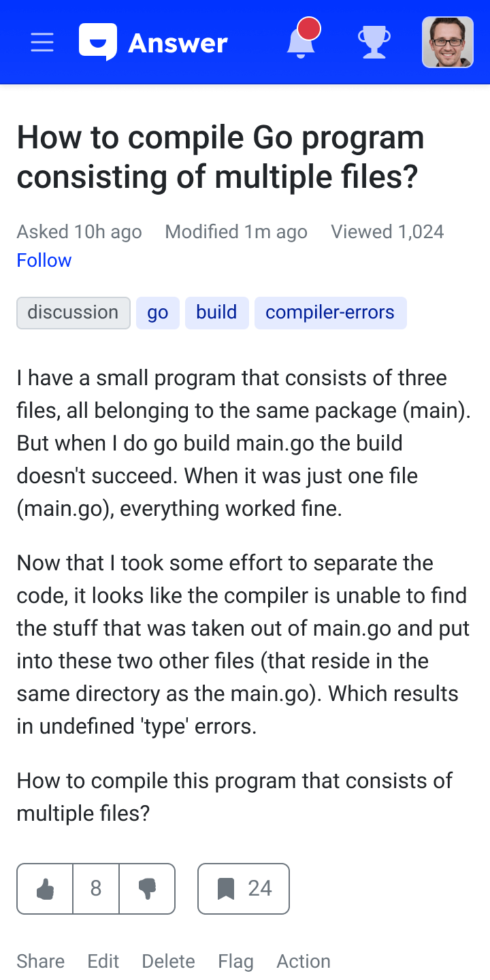Open the trophy achievements icon

click(374, 42)
